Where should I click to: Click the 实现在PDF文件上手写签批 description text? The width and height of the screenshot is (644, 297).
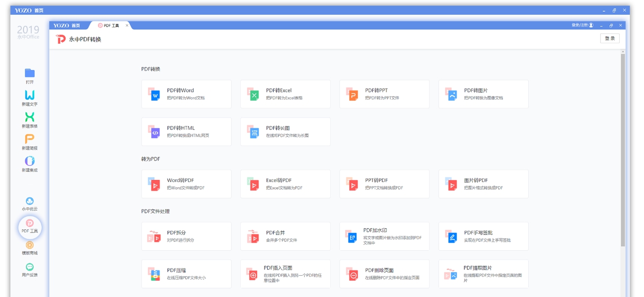pos(487,241)
